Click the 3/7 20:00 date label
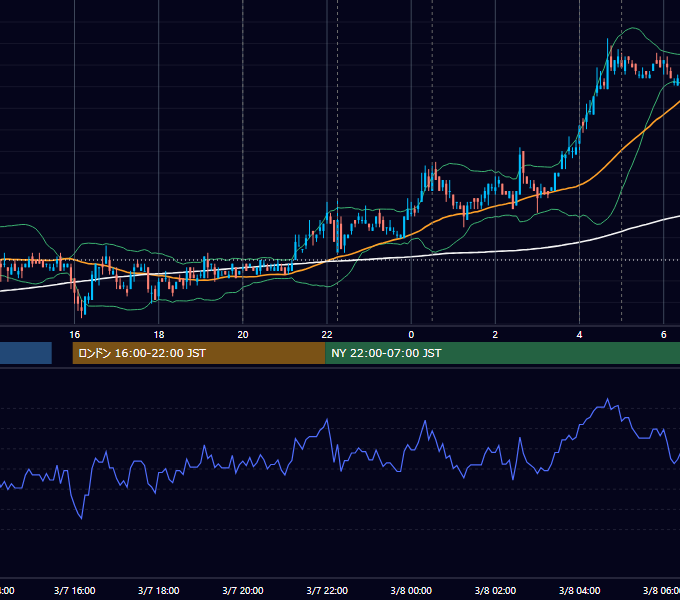Viewport: 680px width, 600px height. coord(243,590)
